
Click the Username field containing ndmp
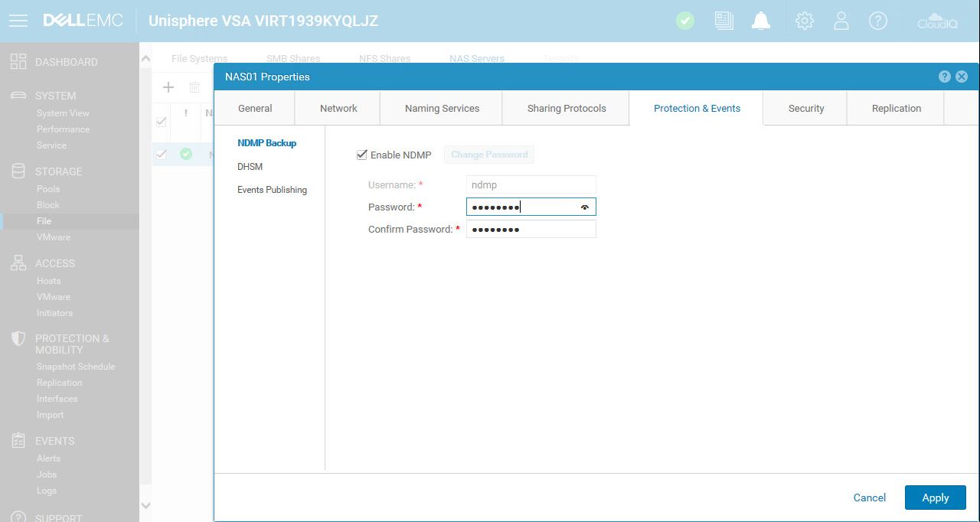coord(531,184)
